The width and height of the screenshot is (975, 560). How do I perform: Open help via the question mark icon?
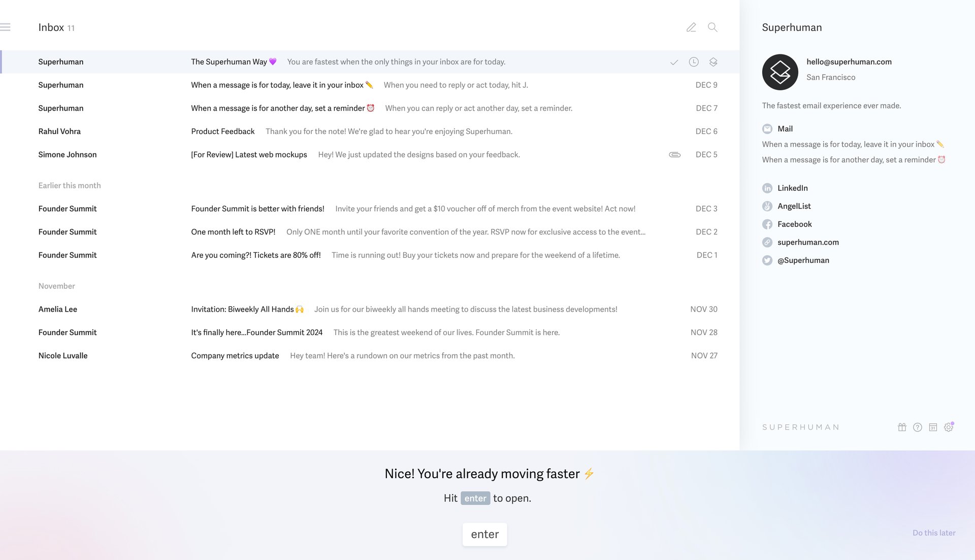tap(918, 427)
